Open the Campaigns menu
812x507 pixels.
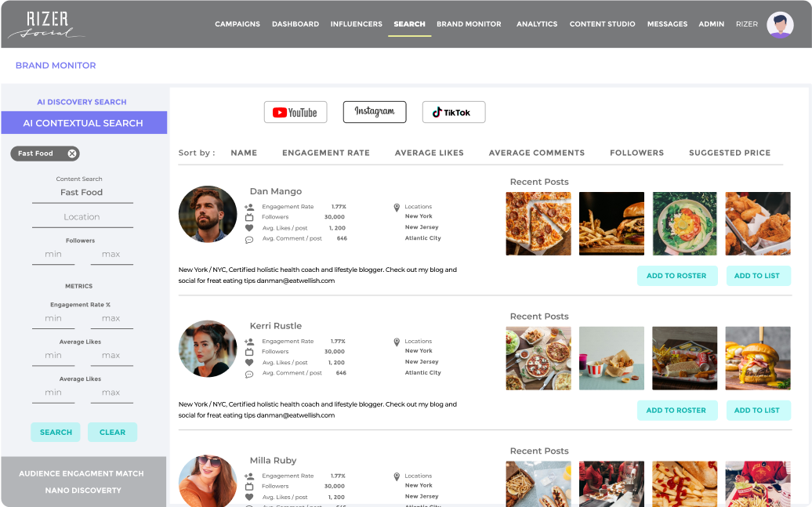237,24
